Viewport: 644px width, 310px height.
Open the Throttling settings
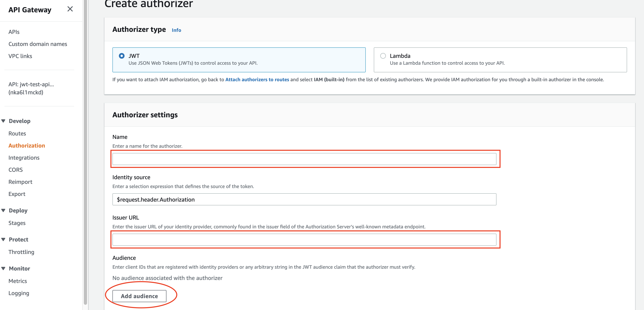click(21, 252)
